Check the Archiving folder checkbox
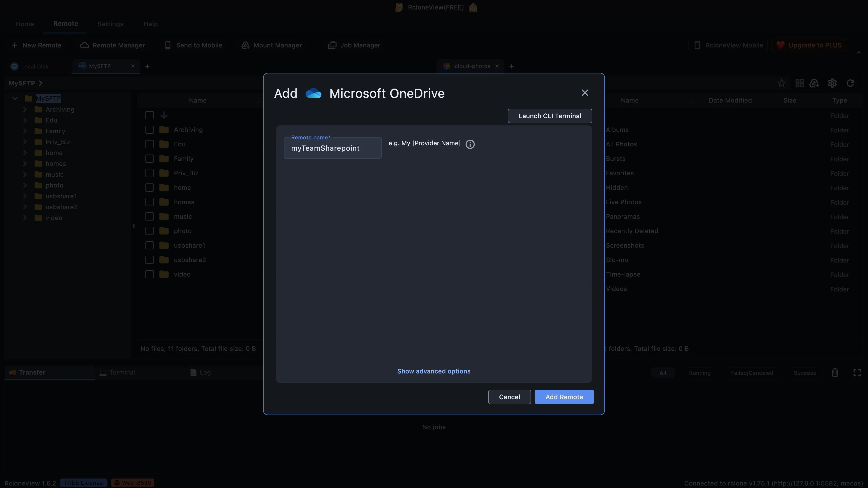This screenshot has width=868, height=488. coord(150,130)
